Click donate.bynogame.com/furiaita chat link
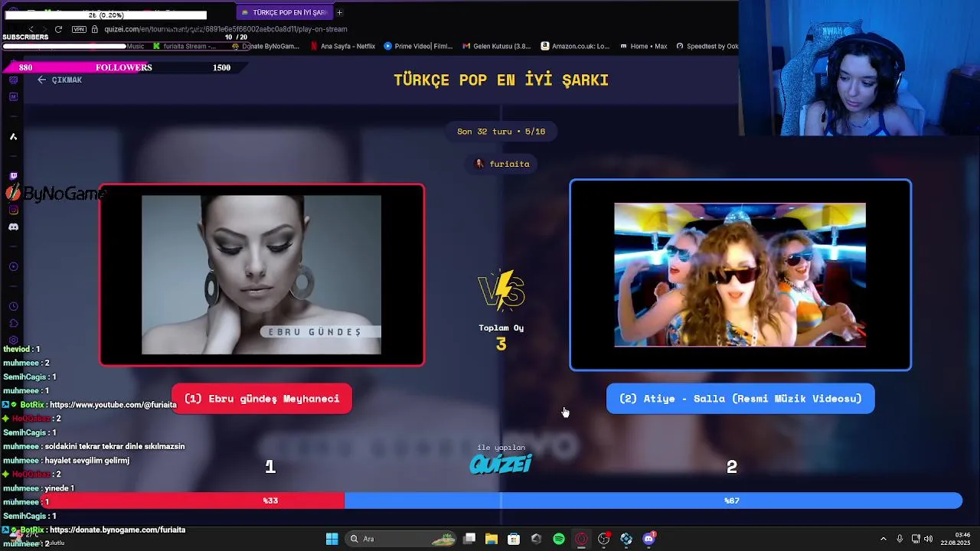980x551 pixels. pyautogui.click(x=118, y=530)
